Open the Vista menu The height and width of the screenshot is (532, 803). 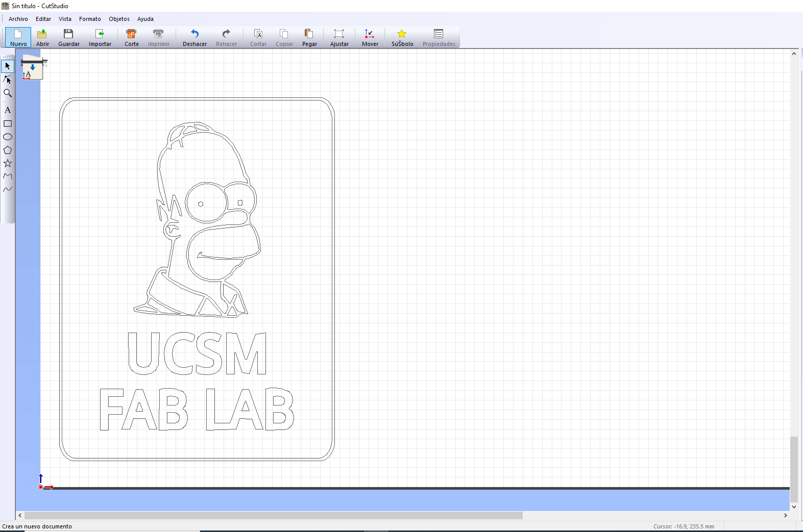[65, 19]
